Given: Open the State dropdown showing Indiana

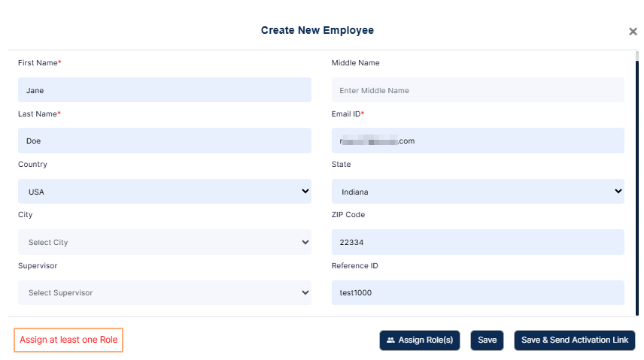Looking at the screenshot, I should pos(478,192).
